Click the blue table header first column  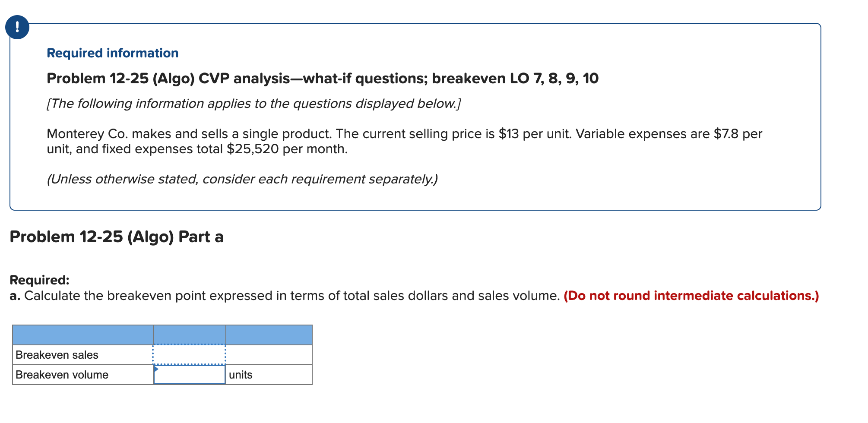[82, 334]
